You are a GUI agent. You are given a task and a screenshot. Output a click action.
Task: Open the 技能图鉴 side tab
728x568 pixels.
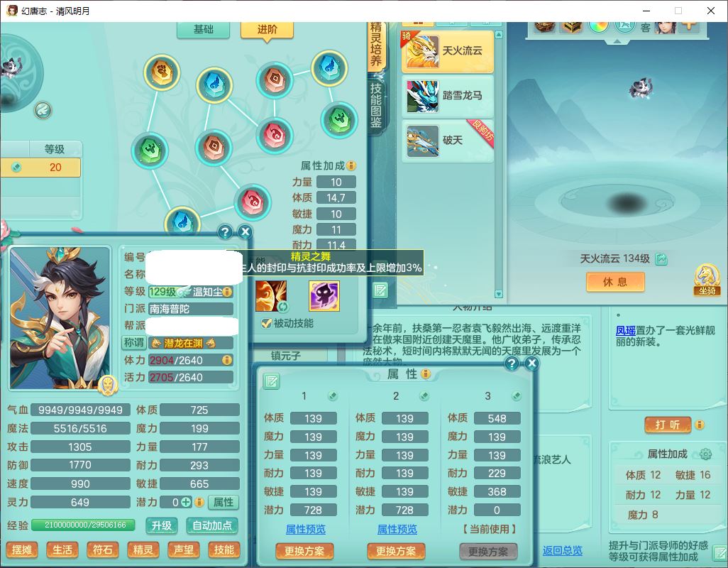click(x=376, y=104)
